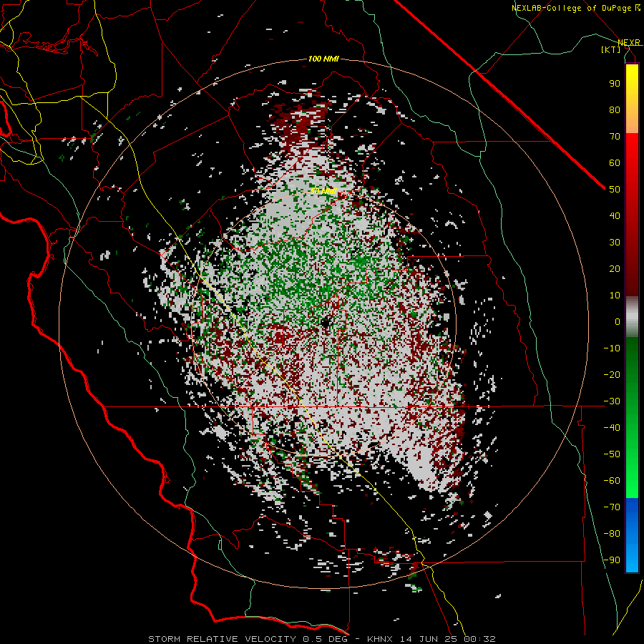644x644 pixels.
Task: Click the black radar site dot at center
Action: pos(326,323)
